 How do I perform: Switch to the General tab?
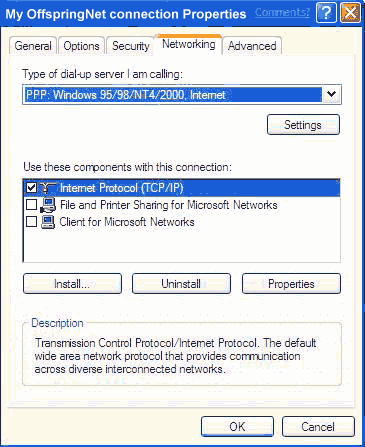33,46
